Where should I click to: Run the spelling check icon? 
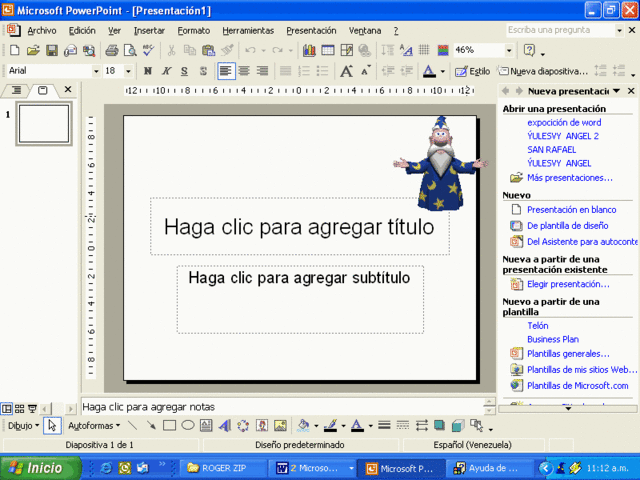149,50
